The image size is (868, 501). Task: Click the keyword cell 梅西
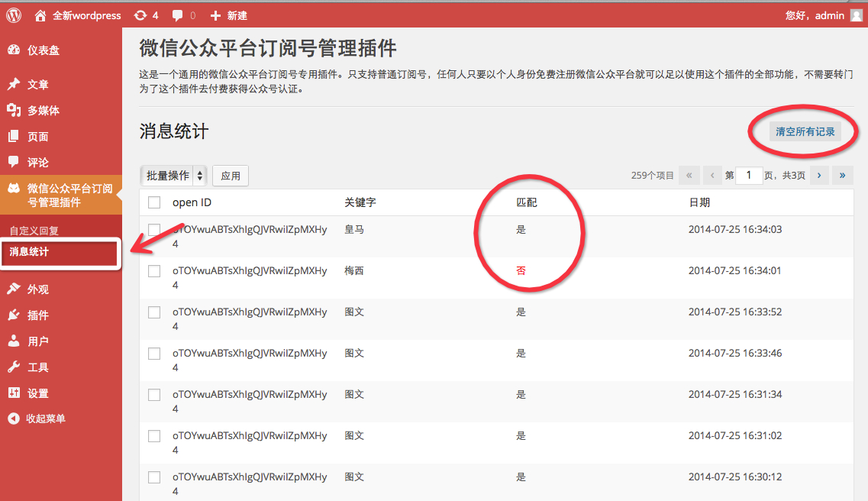[x=354, y=270]
